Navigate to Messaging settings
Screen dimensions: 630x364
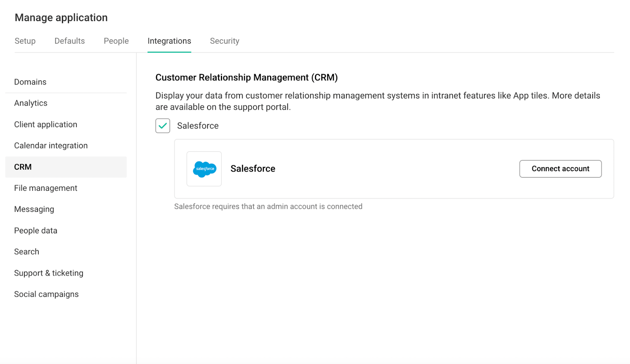pos(34,209)
